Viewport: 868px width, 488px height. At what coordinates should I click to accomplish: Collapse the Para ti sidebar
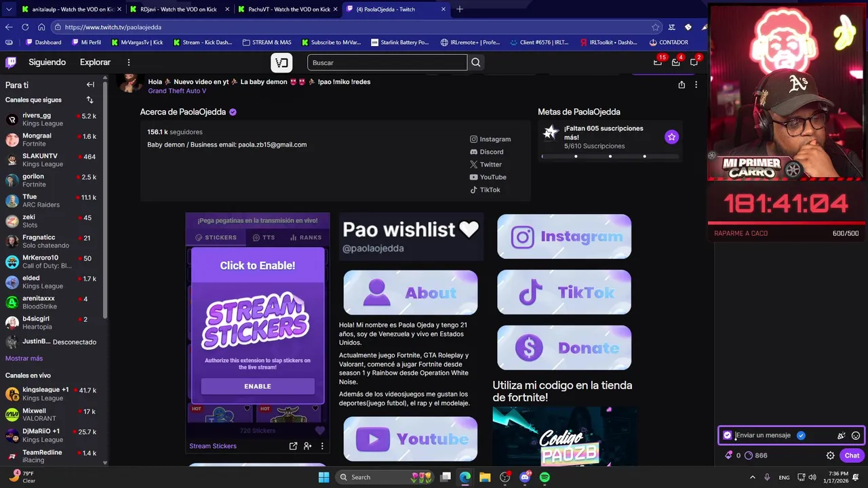90,85
